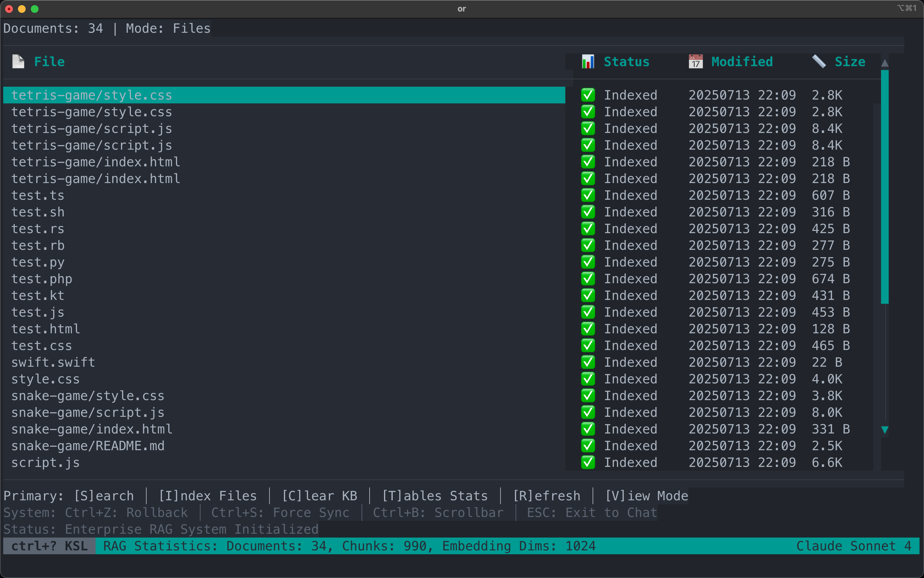924x578 pixels.
Task: Click the green checkmark for test.sh
Action: click(x=588, y=212)
